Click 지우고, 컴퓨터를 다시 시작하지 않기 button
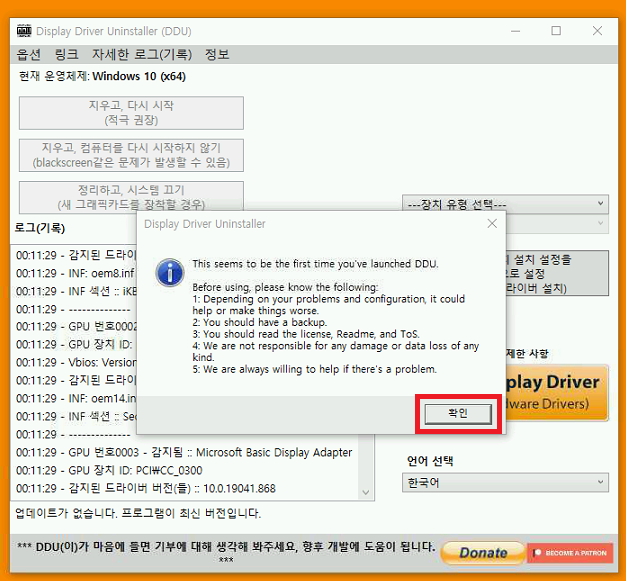626x581 pixels. click(131, 155)
